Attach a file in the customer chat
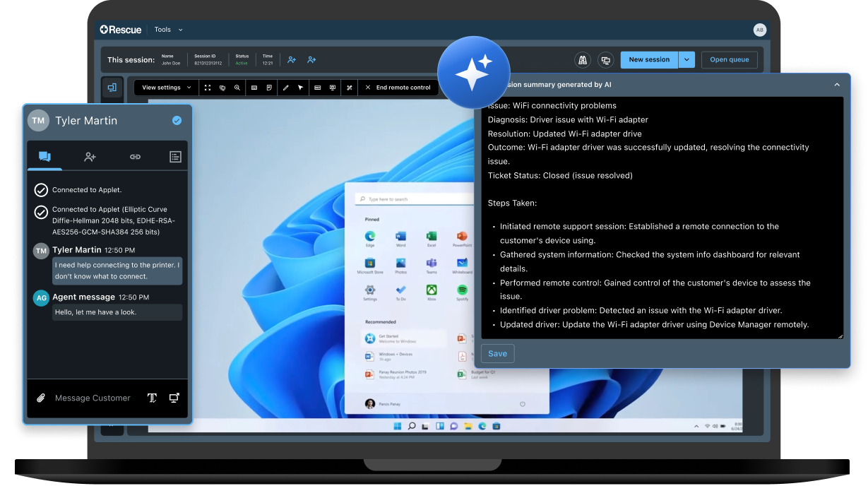Image resolution: width=868 pixels, height=486 pixels. [x=41, y=398]
